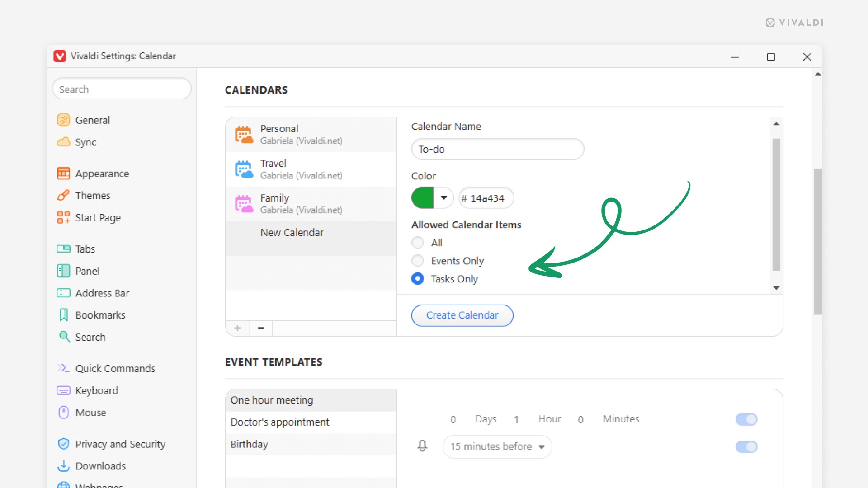Click the Bookmarks ribbon icon
Viewport: 868px width, 488px height.
[x=64, y=315]
